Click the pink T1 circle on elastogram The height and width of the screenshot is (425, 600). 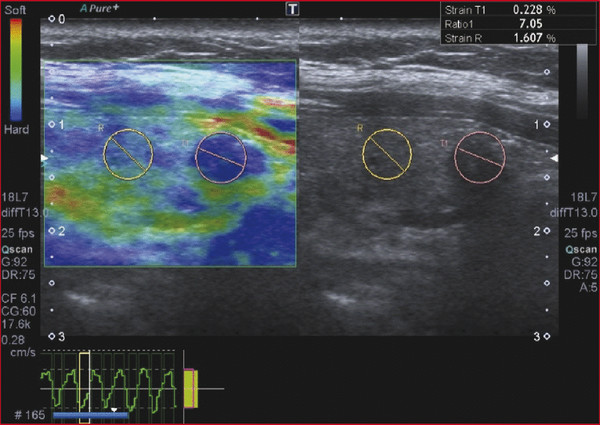[221, 157]
